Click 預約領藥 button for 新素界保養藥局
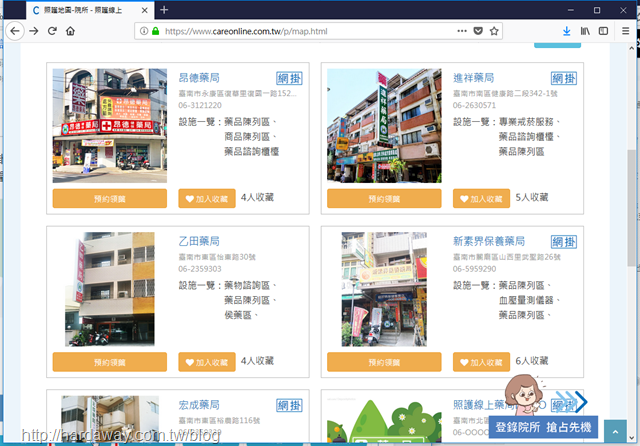 tap(384, 362)
